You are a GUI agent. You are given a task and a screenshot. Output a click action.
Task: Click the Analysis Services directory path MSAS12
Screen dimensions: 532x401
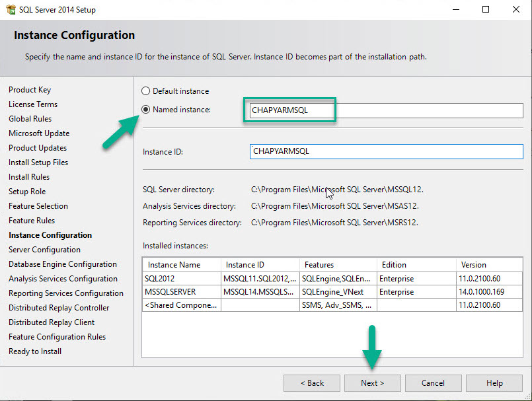[335, 206]
